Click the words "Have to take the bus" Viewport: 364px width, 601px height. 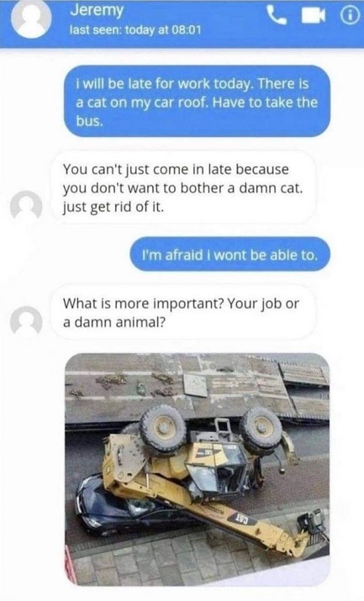197,112
